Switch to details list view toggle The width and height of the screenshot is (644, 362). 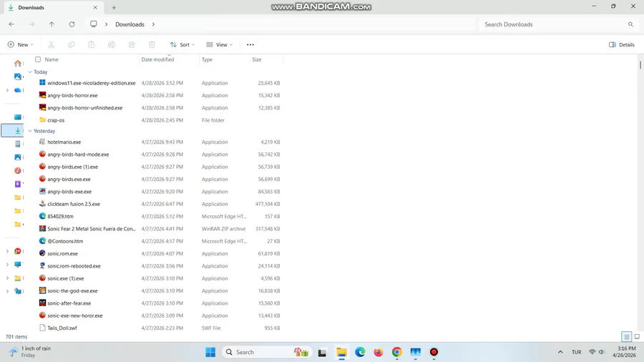pos(626,336)
